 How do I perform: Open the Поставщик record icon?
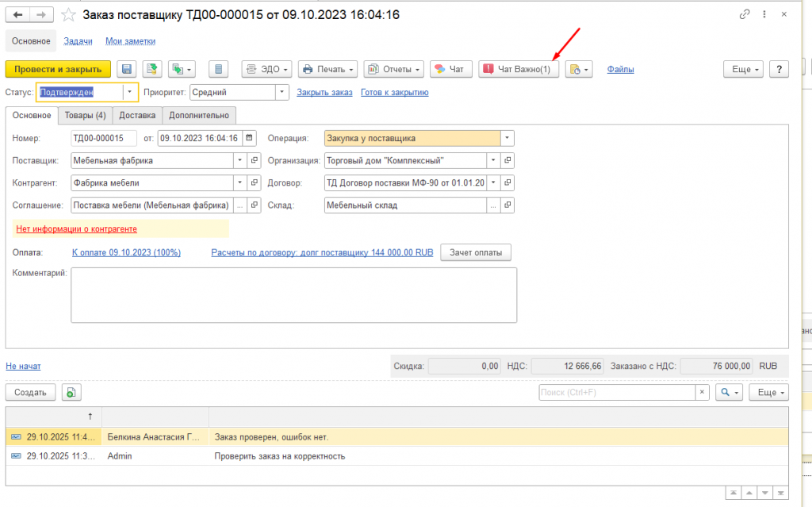pos(255,161)
